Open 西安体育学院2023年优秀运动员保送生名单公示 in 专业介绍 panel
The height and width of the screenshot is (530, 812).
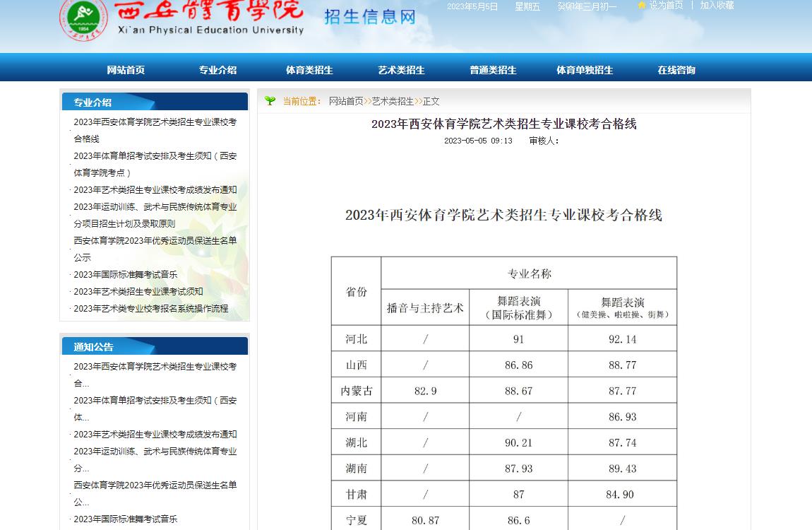(x=155, y=249)
